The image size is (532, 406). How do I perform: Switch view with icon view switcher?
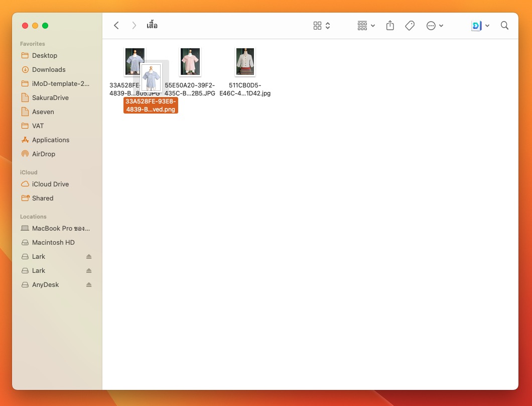(321, 26)
